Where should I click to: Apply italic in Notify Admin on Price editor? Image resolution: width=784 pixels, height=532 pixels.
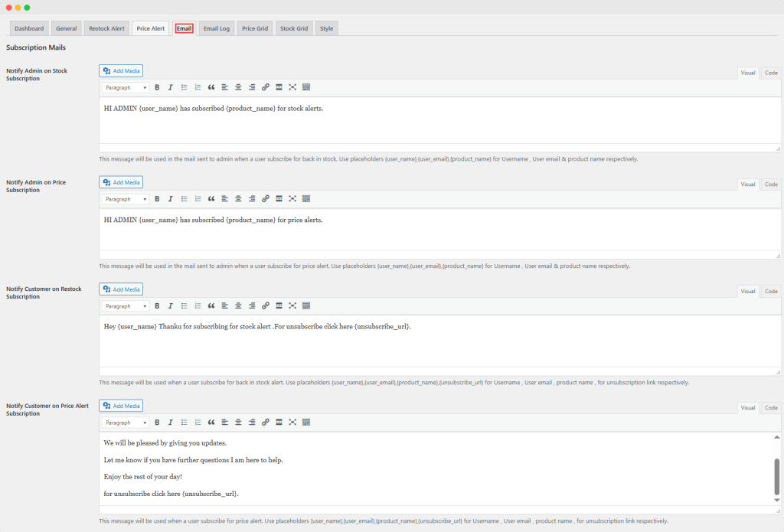171,199
